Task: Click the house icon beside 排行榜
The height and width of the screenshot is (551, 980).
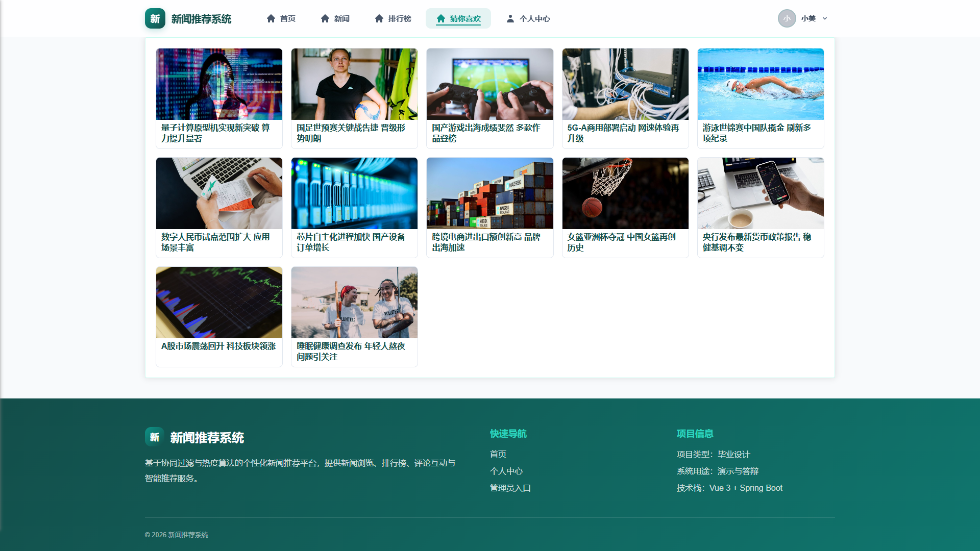Action: pyautogui.click(x=379, y=18)
